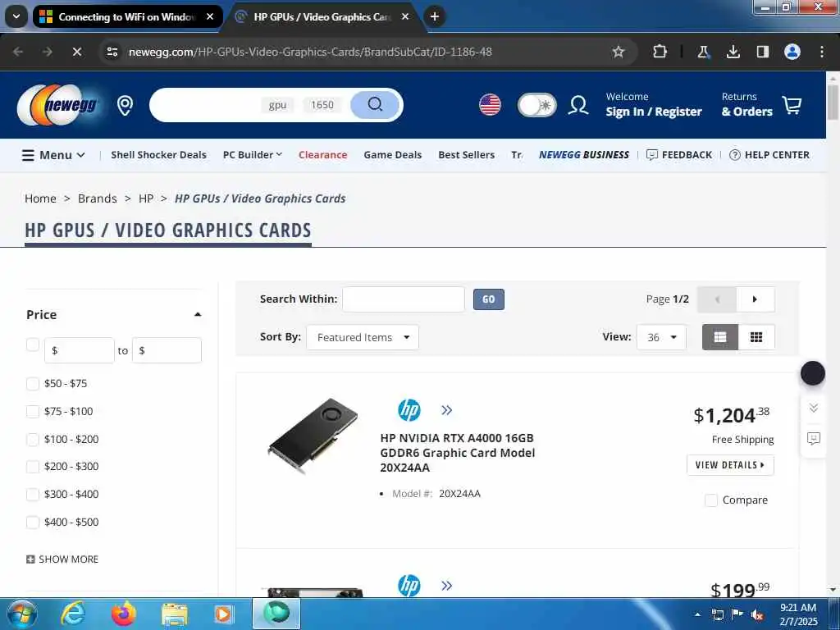Open the Sort By Featured Items dropdown
The height and width of the screenshot is (630, 840).
[363, 337]
